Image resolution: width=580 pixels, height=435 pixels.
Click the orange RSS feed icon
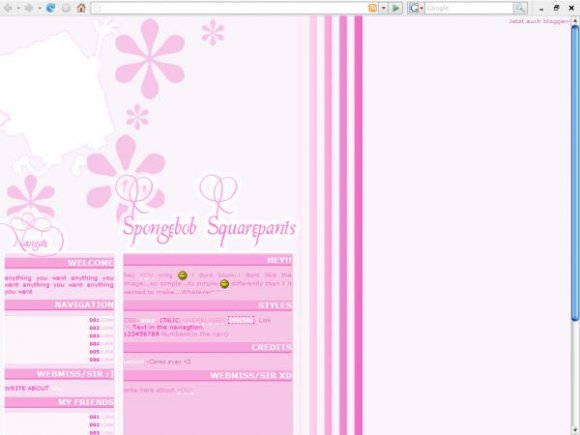click(373, 8)
